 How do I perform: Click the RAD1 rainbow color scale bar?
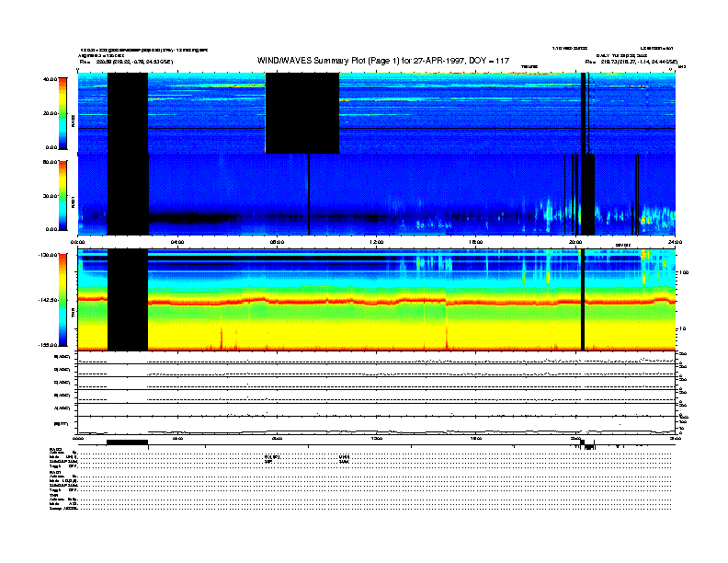63,195
